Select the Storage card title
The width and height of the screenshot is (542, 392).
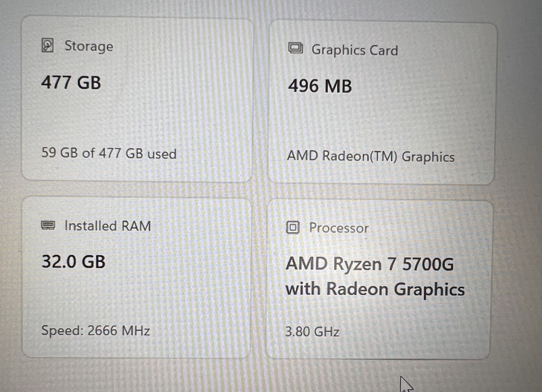(x=89, y=46)
